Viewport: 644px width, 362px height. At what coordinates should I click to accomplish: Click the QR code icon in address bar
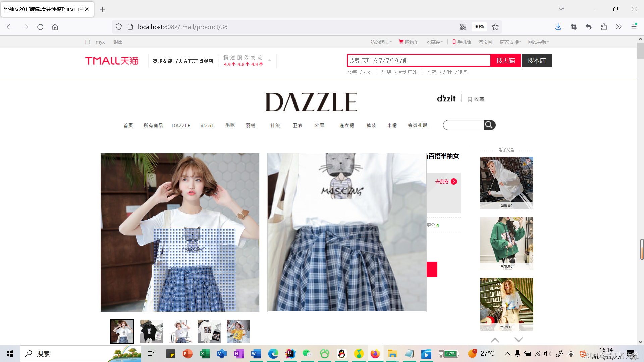pyautogui.click(x=463, y=27)
